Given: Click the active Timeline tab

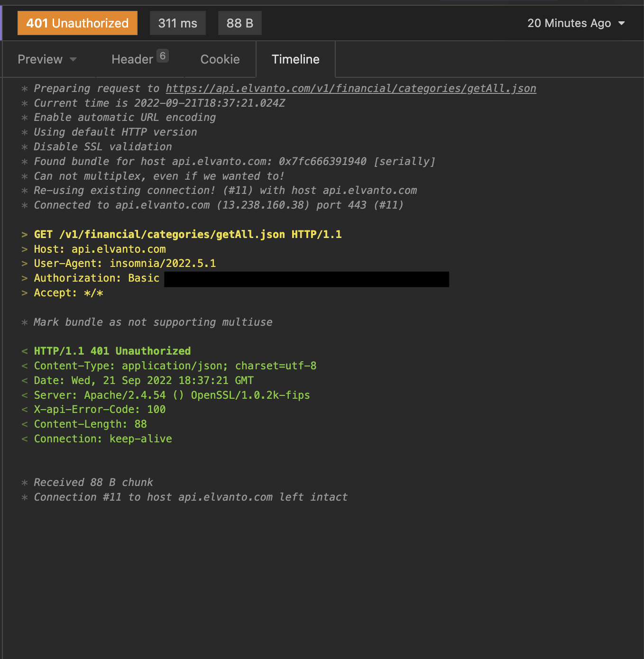Looking at the screenshot, I should 295,59.
